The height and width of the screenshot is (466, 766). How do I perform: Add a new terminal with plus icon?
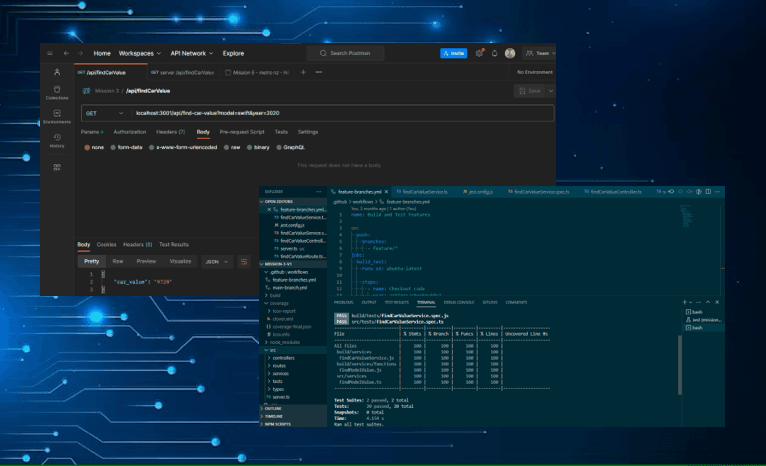684,302
